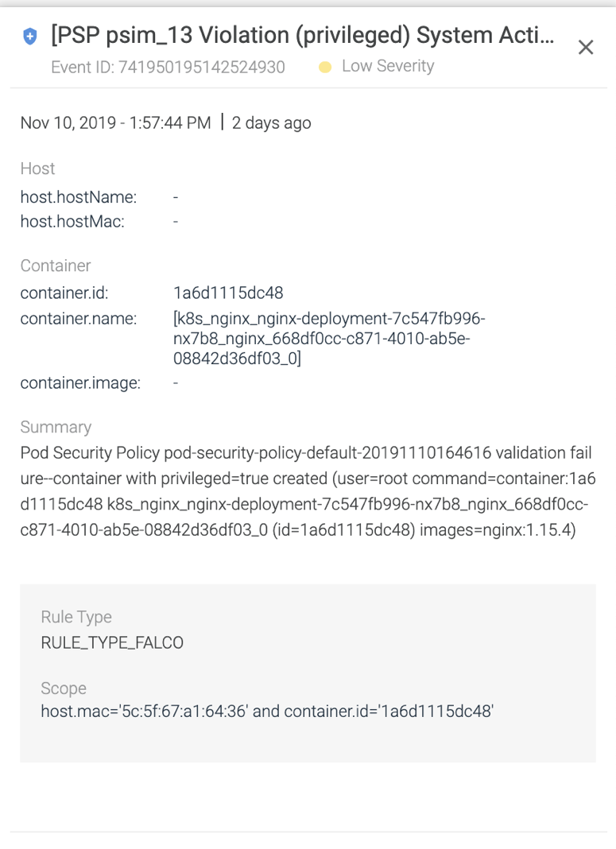Click the PSP psim_13 Violation title
The image size is (616, 849).
coord(303,35)
